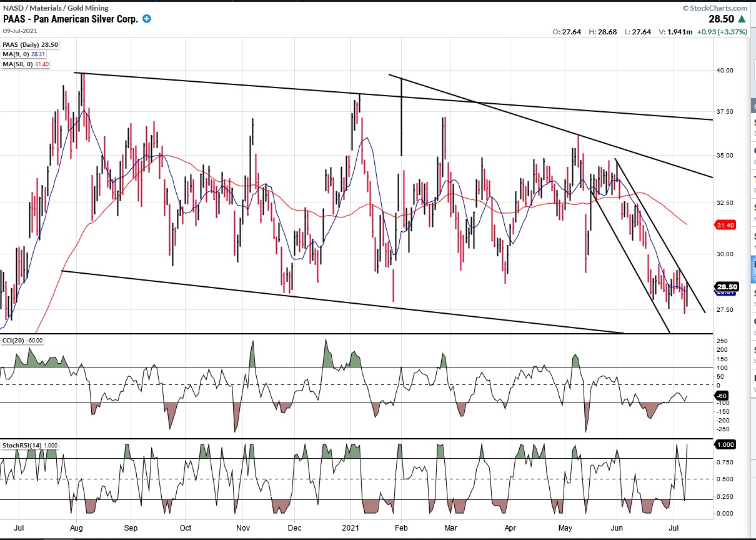This screenshot has width=756, height=540.
Task: Click the 09-Jul-2021 chart date
Action: click(x=19, y=31)
